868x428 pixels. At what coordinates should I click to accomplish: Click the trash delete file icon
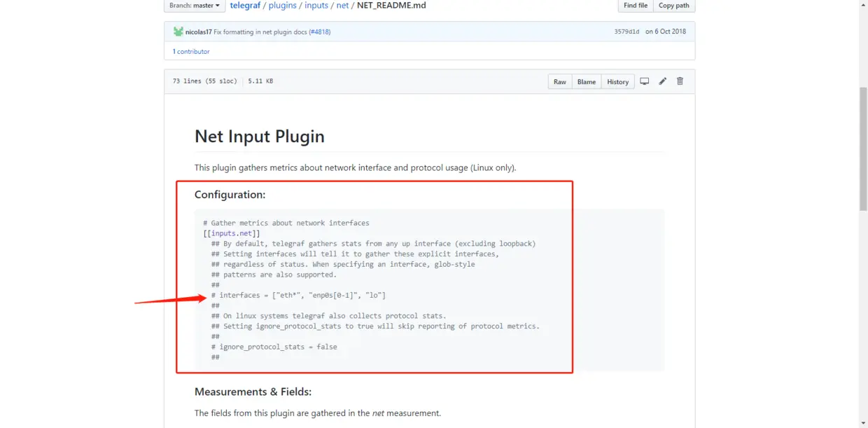click(x=680, y=81)
